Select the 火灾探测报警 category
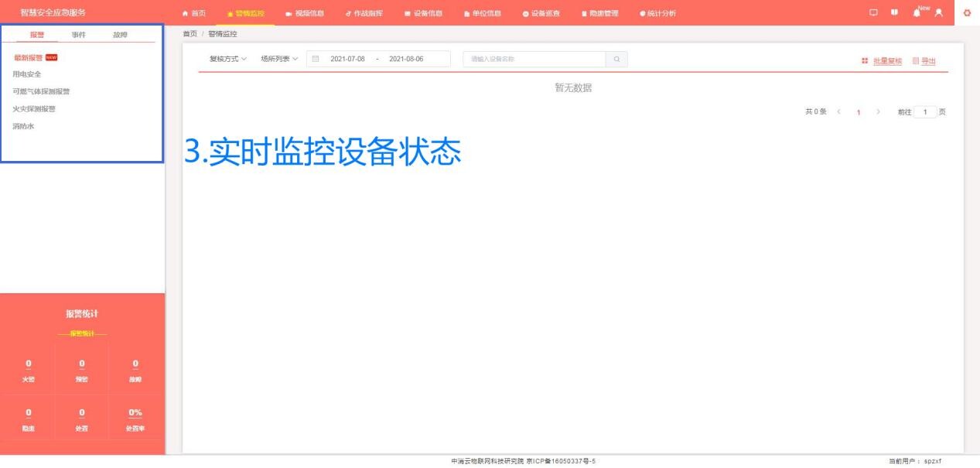The width and height of the screenshot is (980, 468). coord(35,108)
